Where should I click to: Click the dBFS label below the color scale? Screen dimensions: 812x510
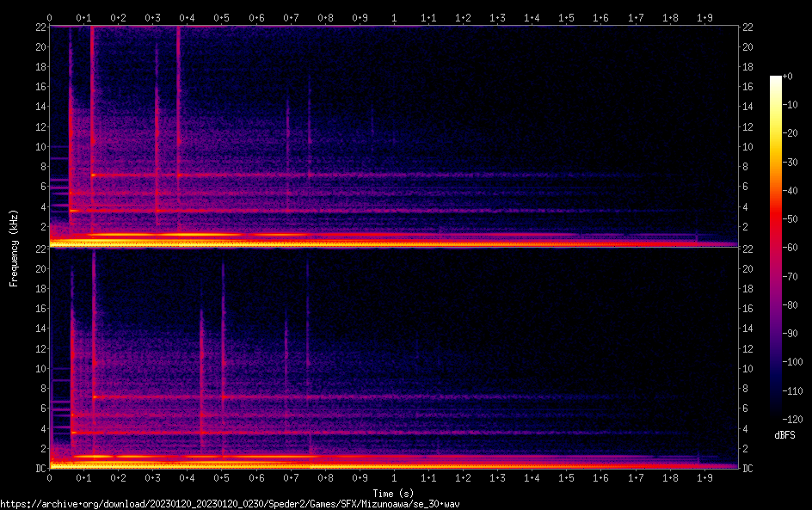(784, 436)
